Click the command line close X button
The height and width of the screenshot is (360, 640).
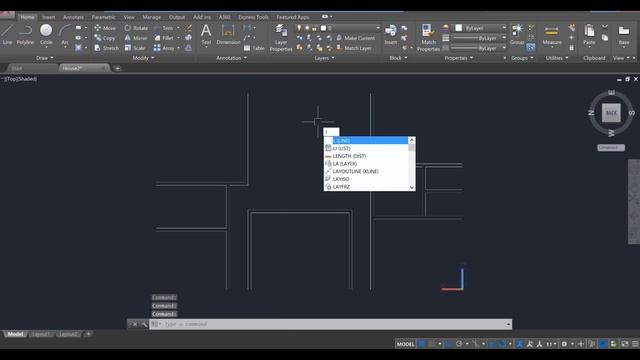pyautogui.click(x=135, y=324)
